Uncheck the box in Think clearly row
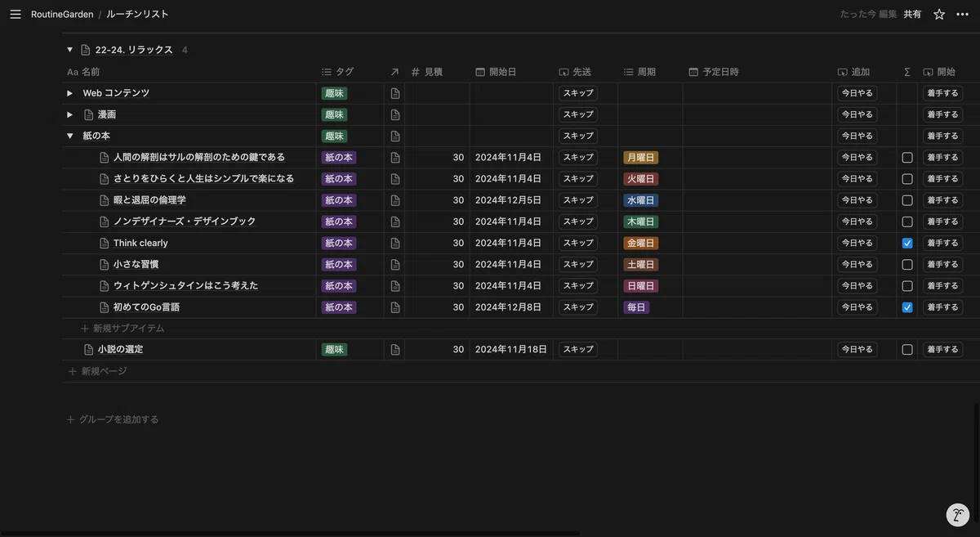This screenshot has height=537, width=980. point(907,243)
